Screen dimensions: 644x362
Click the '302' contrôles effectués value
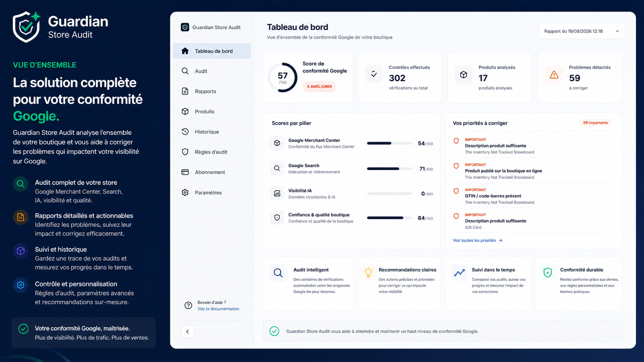tap(397, 78)
